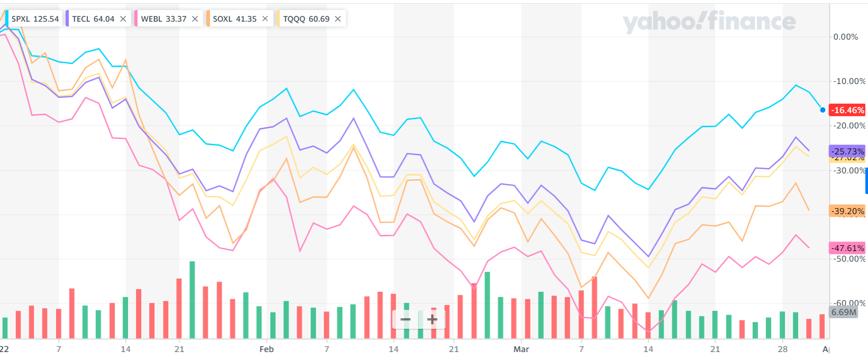This screenshot has width=868, height=360.
Task: Click the Feb label on date axis
Action: pyautogui.click(x=267, y=349)
